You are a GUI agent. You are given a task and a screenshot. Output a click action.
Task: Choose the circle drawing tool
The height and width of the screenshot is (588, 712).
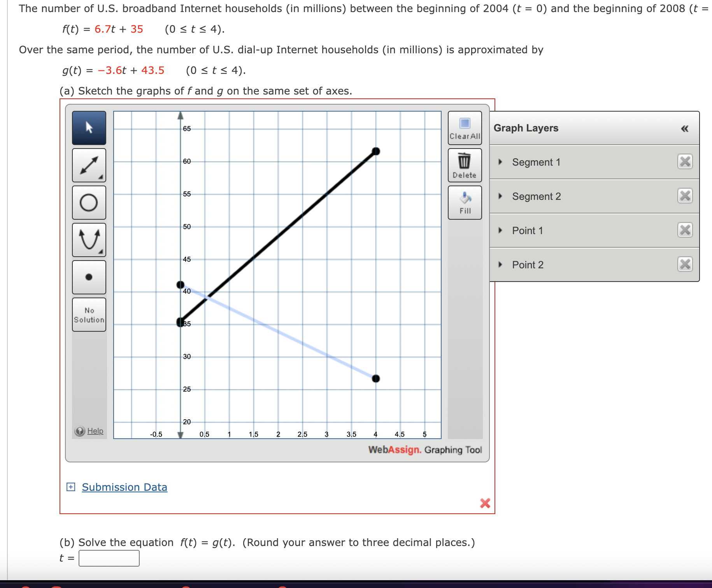tap(89, 203)
